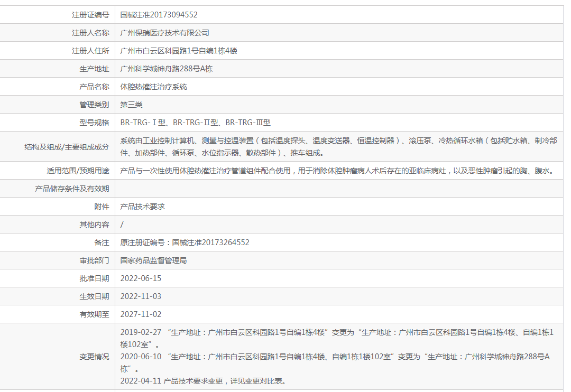Select address 广州市白云区科园路1号自编1栋4楼 in 注册人住所 row
Viewport: 571px width, 392px height.
(x=179, y=51)
